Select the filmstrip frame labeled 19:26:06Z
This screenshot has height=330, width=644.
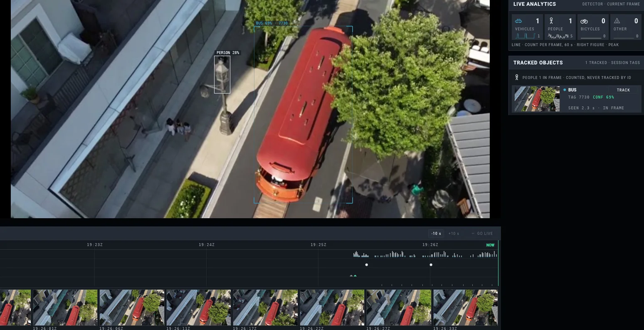[x=132, y=308]
